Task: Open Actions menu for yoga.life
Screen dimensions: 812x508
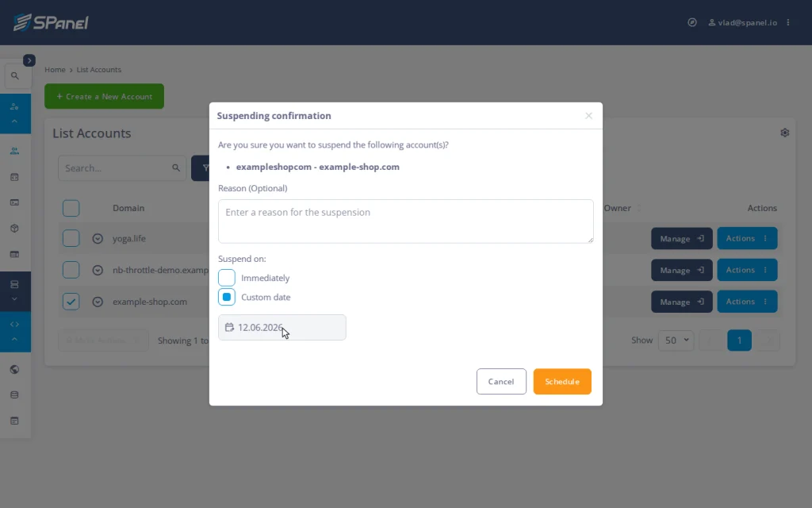Action: point(747,238)
